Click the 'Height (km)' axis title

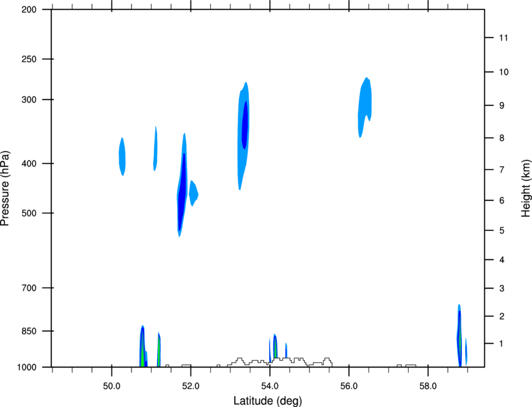click(526, 188)
